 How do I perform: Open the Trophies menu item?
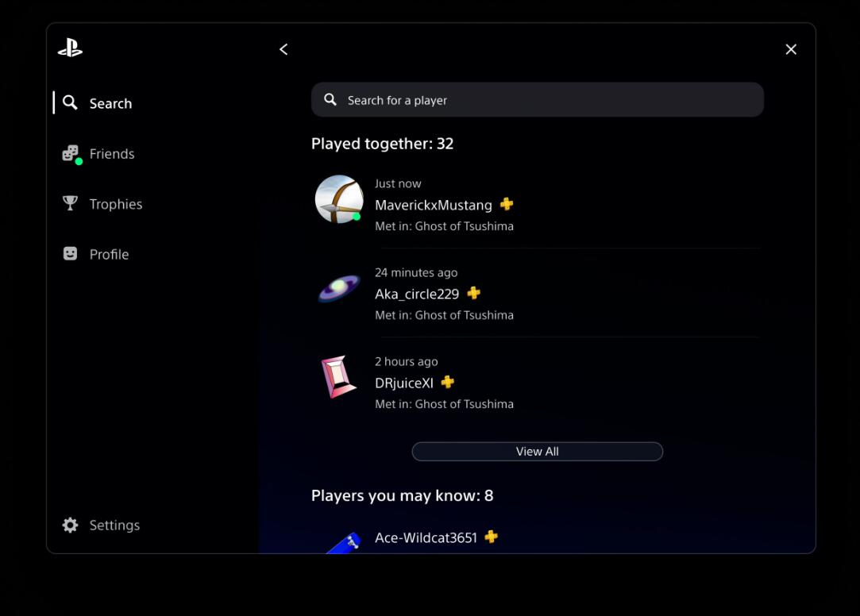pos(116,204)
